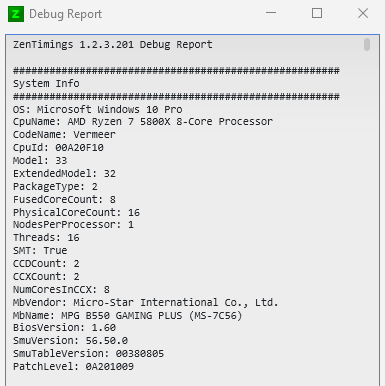Minimize the Debug Report window

click(x=271, y=13)
